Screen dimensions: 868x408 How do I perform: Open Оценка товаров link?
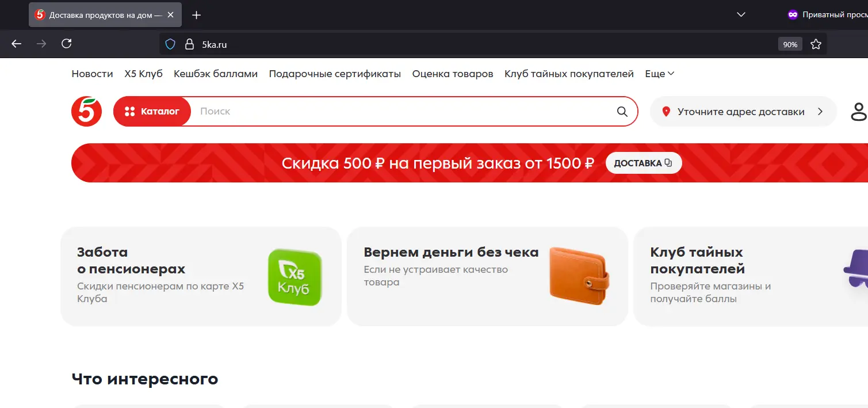453,74
